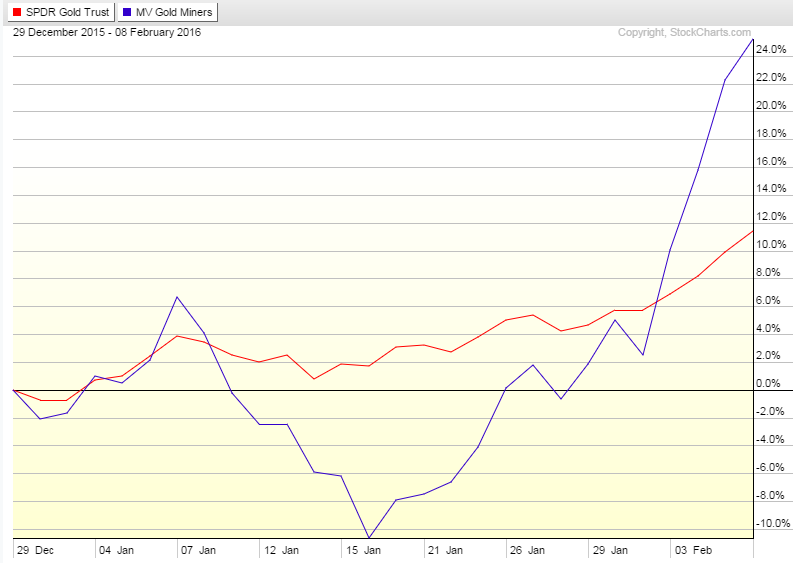Click the red line's final point at far right
This screenshot has height=563, width=793.
pos(752,231)
